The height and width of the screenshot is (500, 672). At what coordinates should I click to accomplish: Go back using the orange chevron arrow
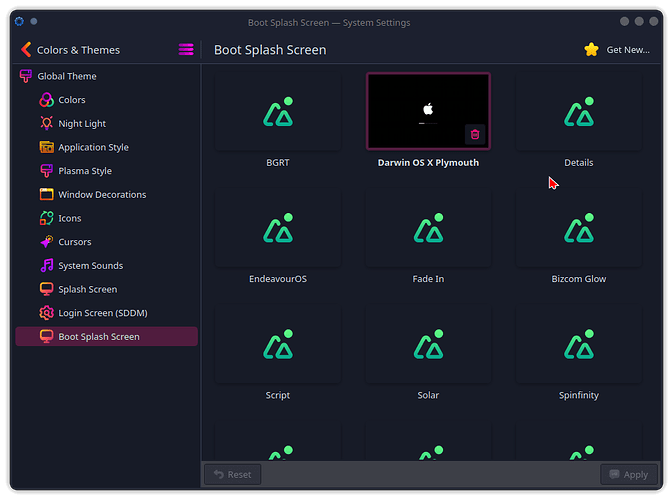(26, 50)
